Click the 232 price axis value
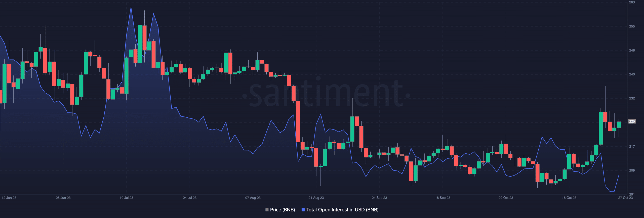644x218 pixels. tap(632, 98)
